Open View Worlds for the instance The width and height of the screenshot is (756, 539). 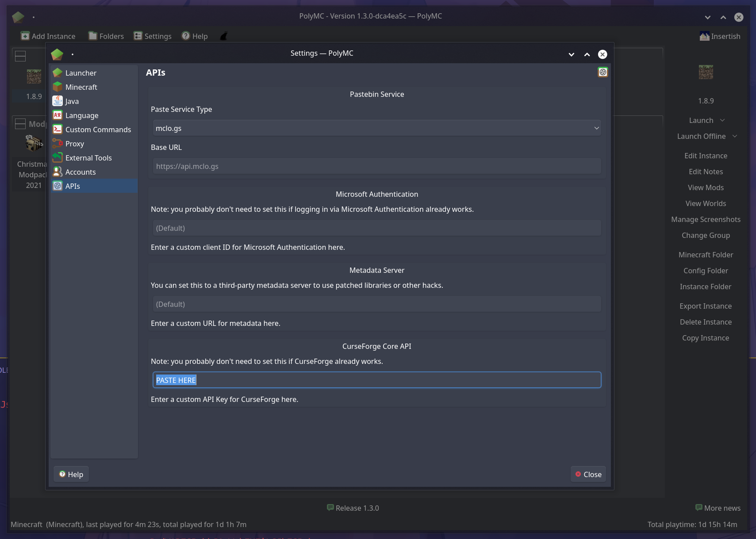pos(706,203)
